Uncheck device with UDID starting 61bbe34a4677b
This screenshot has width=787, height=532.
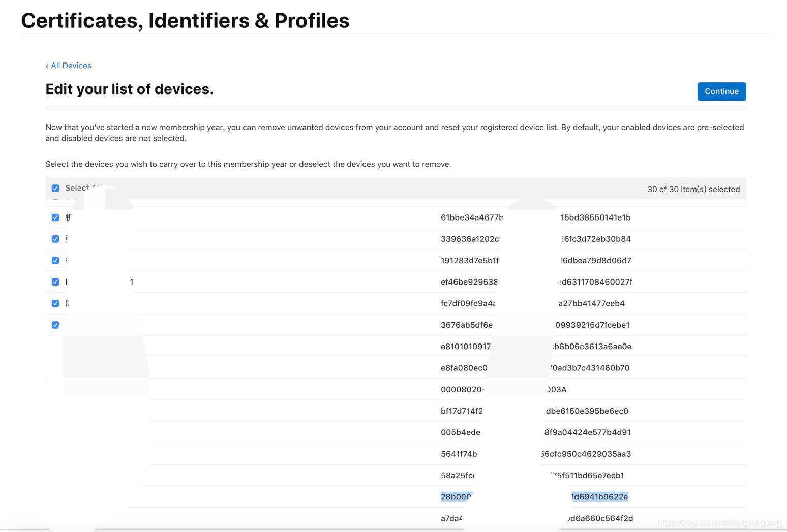[55, 217]
